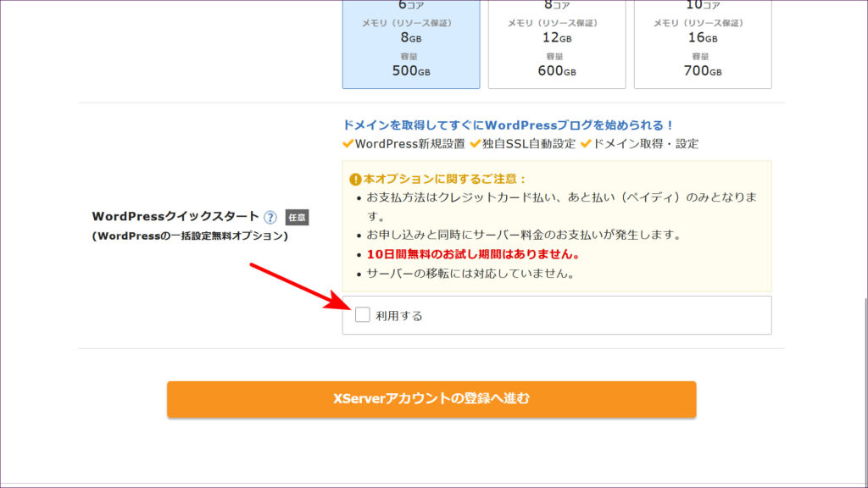Click the blue WordPressブログを始められる heading

point(508,125)
